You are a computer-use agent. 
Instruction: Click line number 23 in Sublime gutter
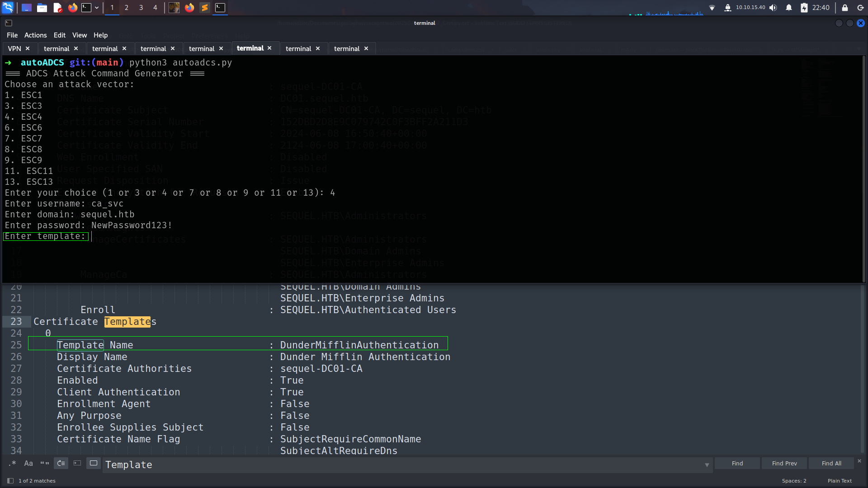pyautogui.click(x=16, y=321)
